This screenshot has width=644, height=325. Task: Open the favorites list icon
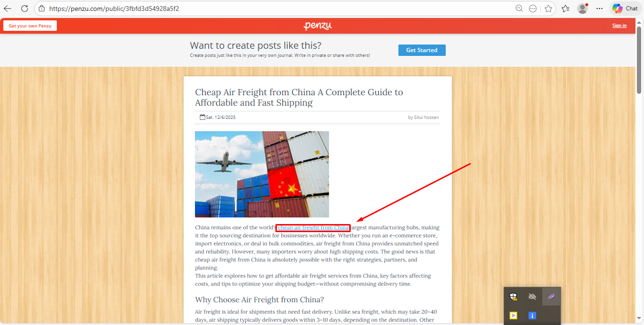pos(565,9)
